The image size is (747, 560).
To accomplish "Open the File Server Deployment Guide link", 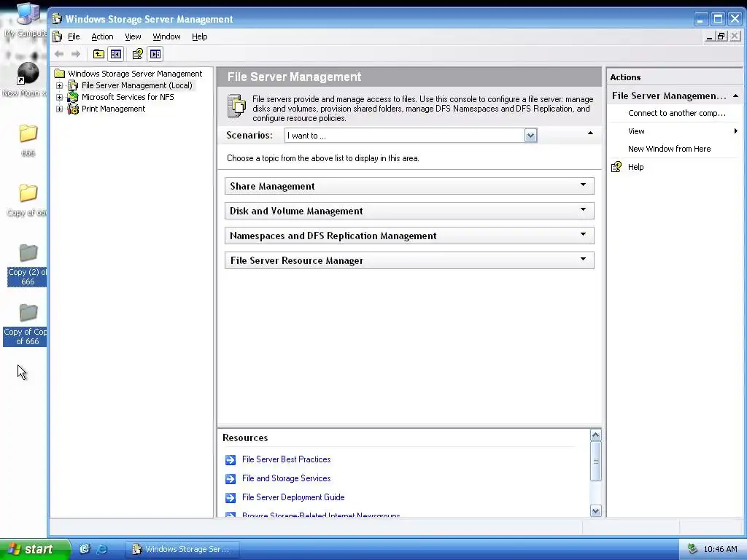I will tap(293, 497).
